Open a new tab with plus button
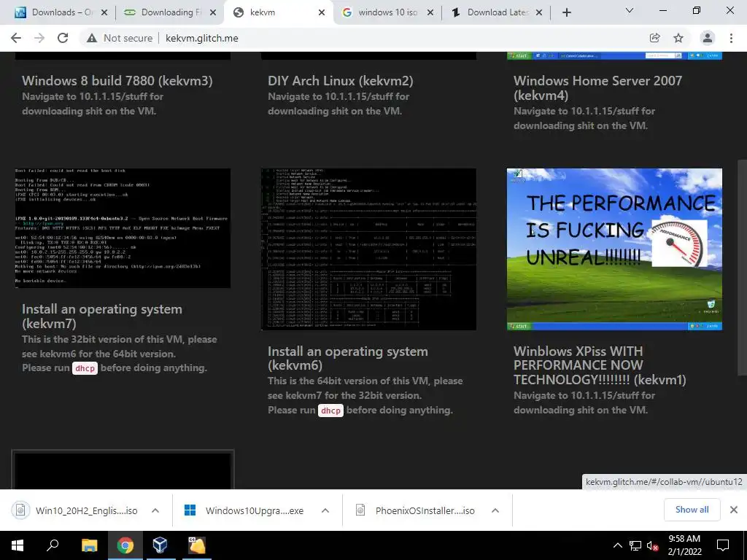747x560 pixels. click(566, 12)
